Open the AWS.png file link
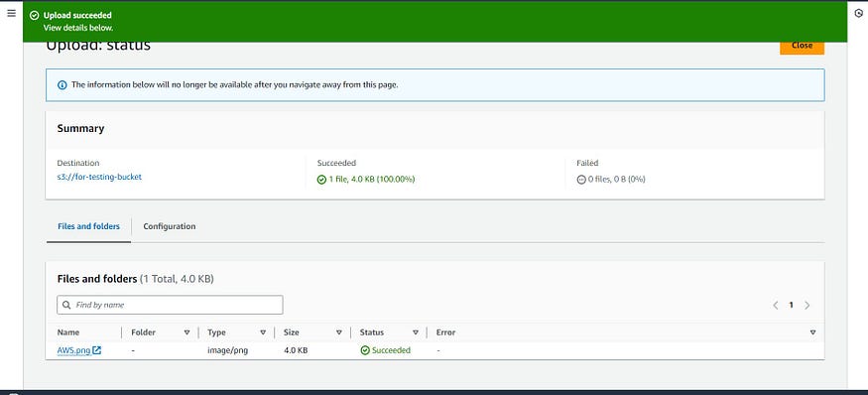868x395 pixels. click(73, 350)
